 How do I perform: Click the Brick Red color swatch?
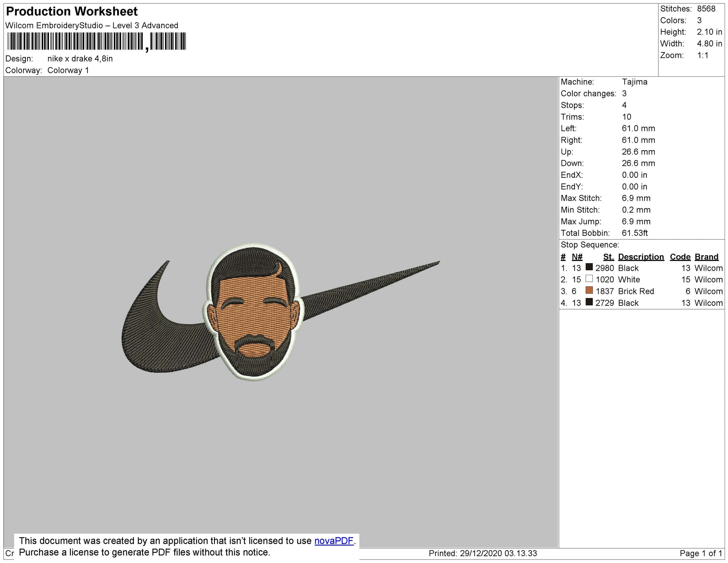point(589,290)
